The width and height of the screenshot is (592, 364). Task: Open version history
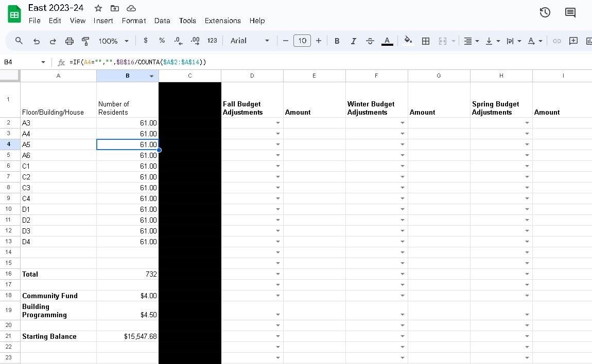click(x=545, y=12)
